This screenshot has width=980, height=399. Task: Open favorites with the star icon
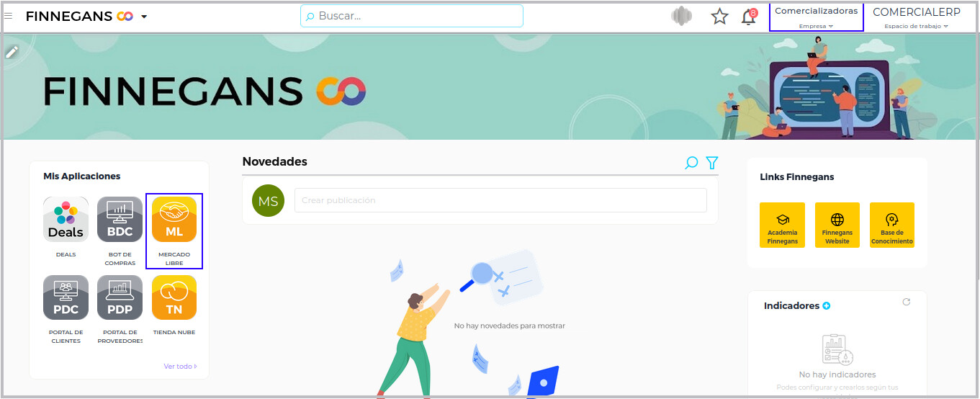coord(719,17)
